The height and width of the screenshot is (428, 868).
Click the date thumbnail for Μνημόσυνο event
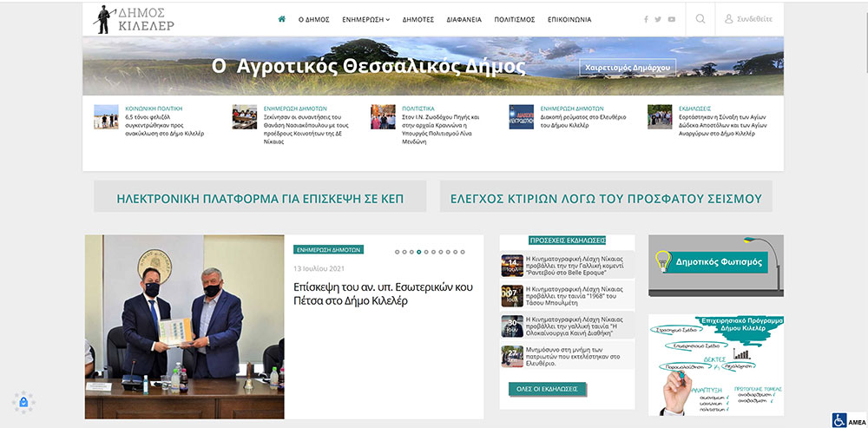tap(512, 357)
